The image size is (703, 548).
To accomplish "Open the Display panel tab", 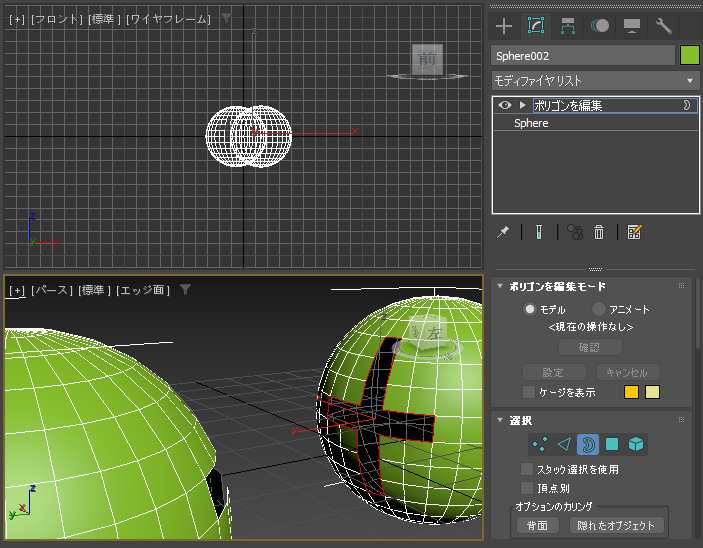I will point(632,26).
